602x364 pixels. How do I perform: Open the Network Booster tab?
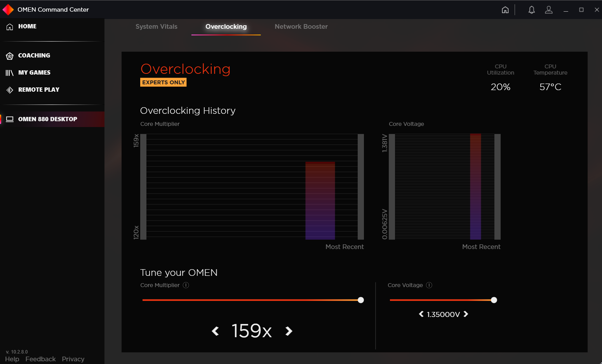301,26
